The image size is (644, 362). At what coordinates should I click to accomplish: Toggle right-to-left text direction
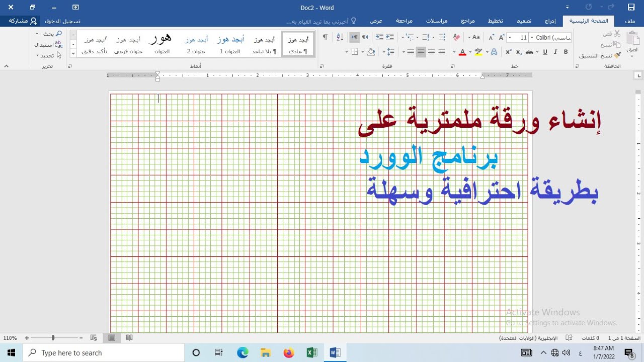coord(365,37)
